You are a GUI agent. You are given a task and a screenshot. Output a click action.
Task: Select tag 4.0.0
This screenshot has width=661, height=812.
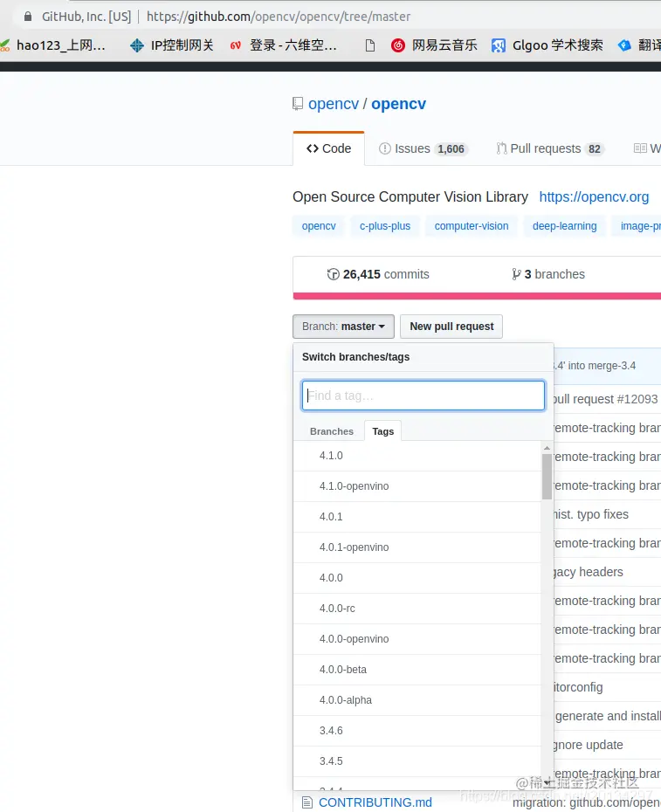point(417,578)
